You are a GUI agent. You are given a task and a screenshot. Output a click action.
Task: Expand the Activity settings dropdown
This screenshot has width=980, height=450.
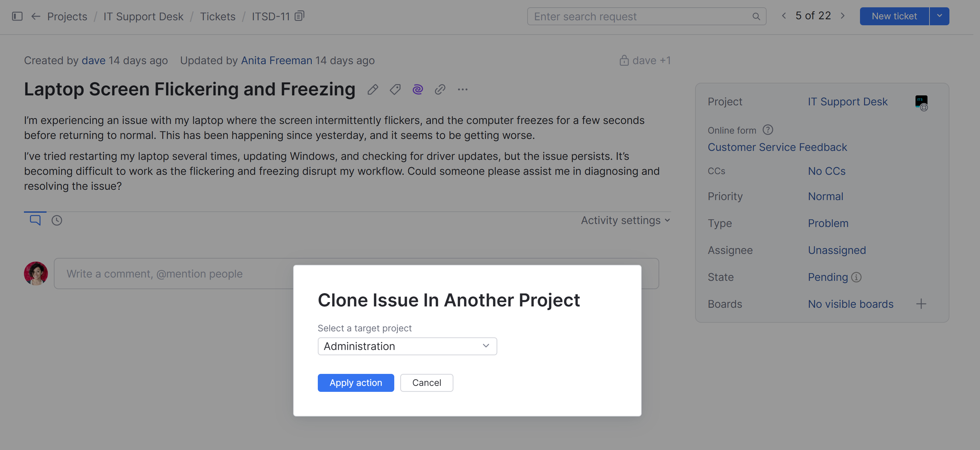tap(625, 220)
